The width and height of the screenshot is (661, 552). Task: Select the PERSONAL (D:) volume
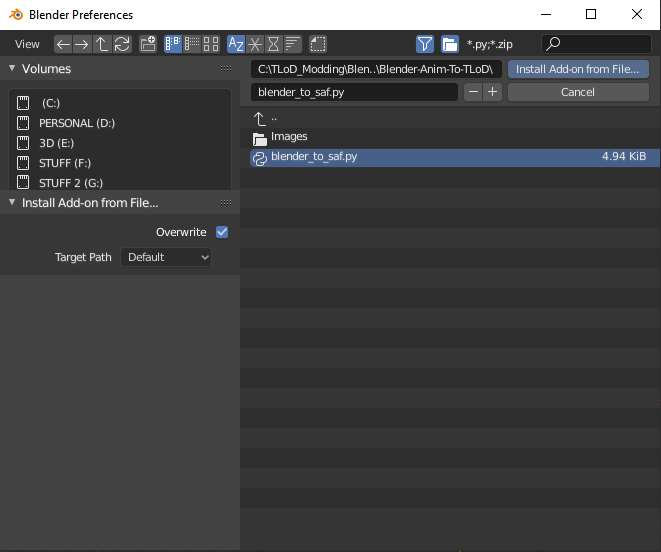pos(120,123)
